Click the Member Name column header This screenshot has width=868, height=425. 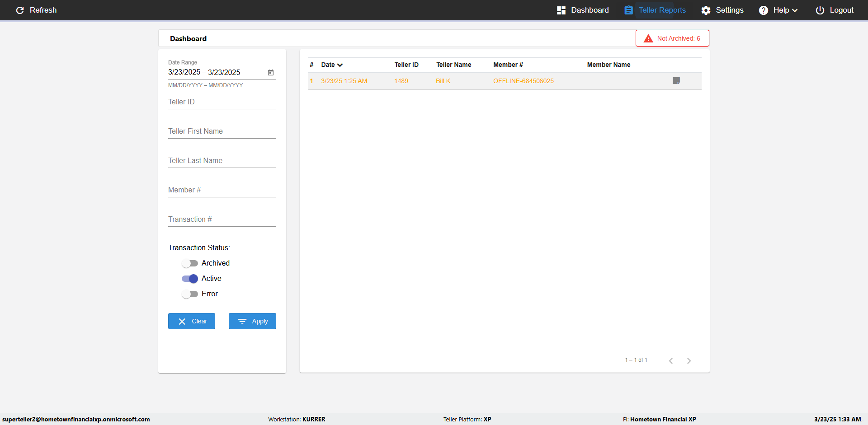pyautogui.click(x=609, y=65)
